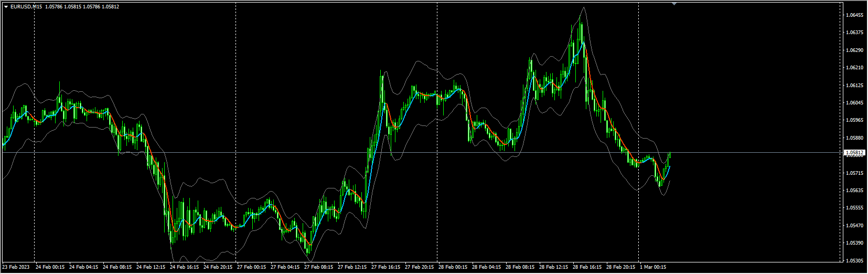Click the current price label 1.05812

coord(854,153)
